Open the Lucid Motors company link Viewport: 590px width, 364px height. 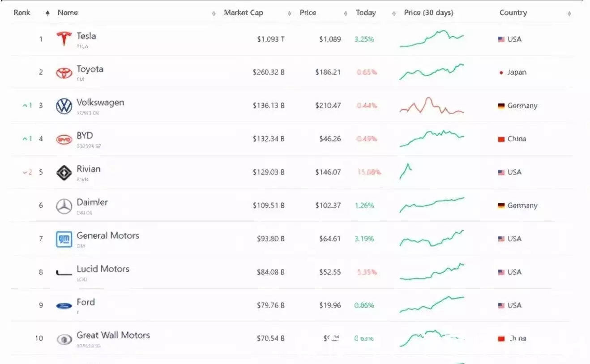pyautogui.click(x=103, y=269)
